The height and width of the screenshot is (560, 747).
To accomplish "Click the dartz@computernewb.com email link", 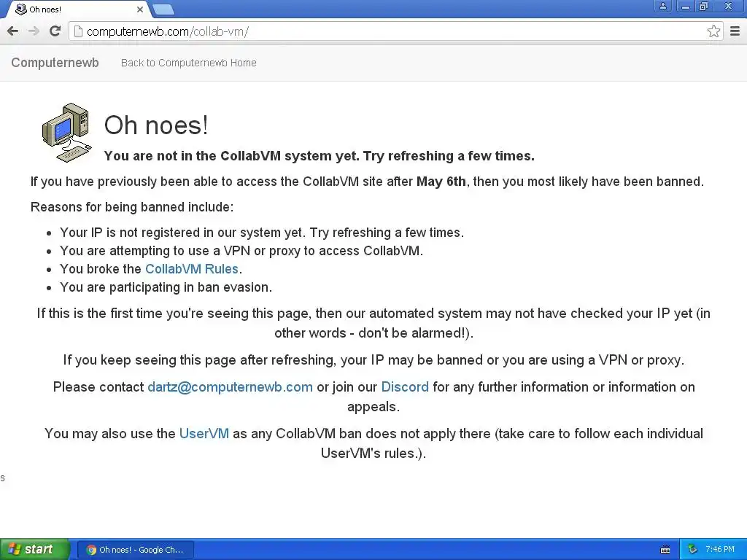I will coord(230,387).
